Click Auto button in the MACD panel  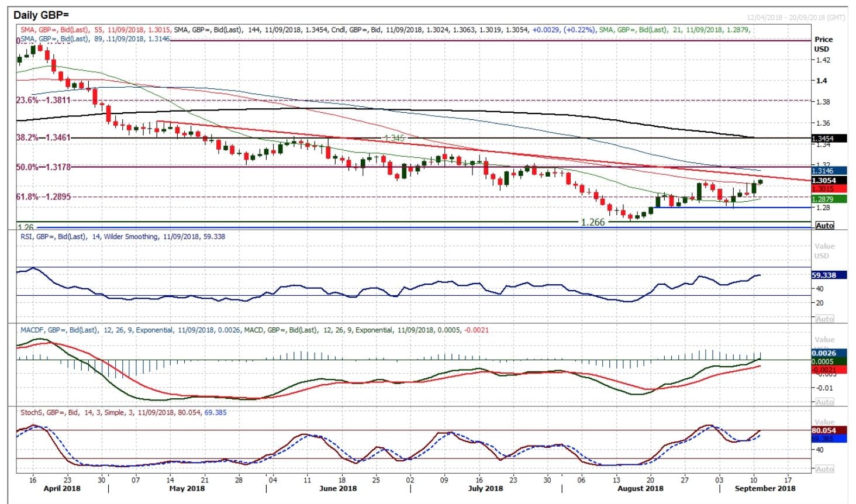[824, 402]
